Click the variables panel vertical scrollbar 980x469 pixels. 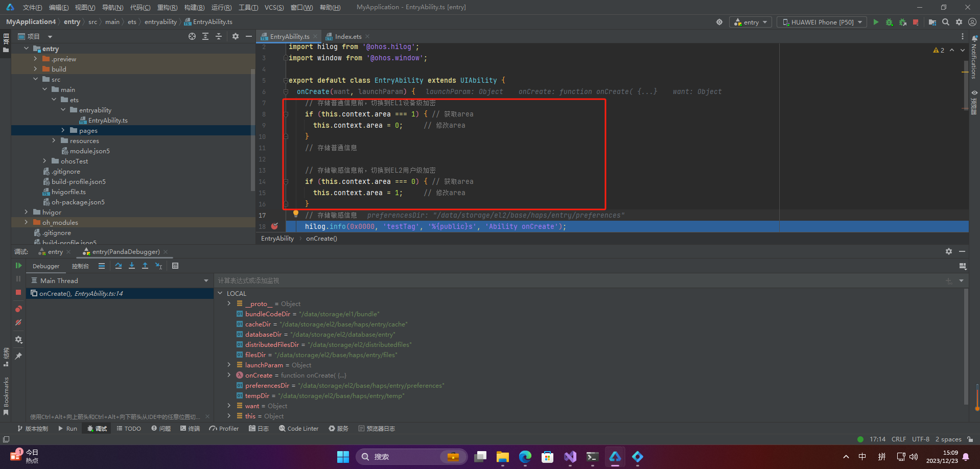966,347
